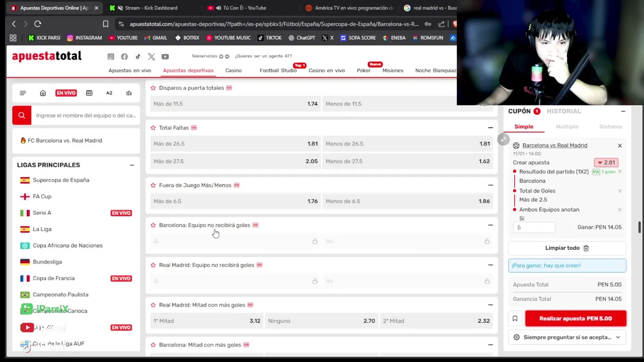Open apuestatotal Instagram icon in header
This screenshot has height=362, width=644.
coord(111,57)
